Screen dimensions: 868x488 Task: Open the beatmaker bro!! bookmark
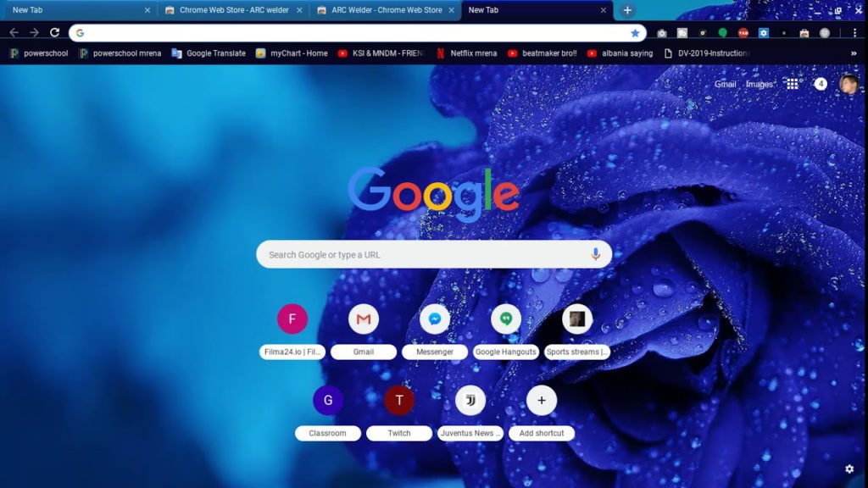click(x=542, y=53)
